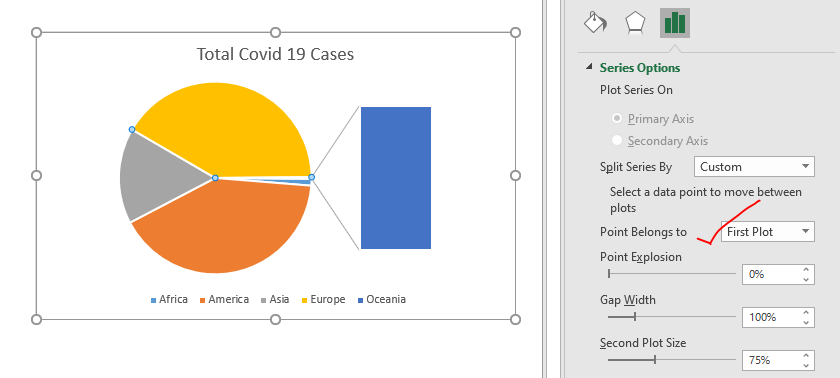This screenshot has height=378, width=840.
Task: Open the Fill & Line paint bucket tab
Action: pyautogui.click(x=595, y=23)
